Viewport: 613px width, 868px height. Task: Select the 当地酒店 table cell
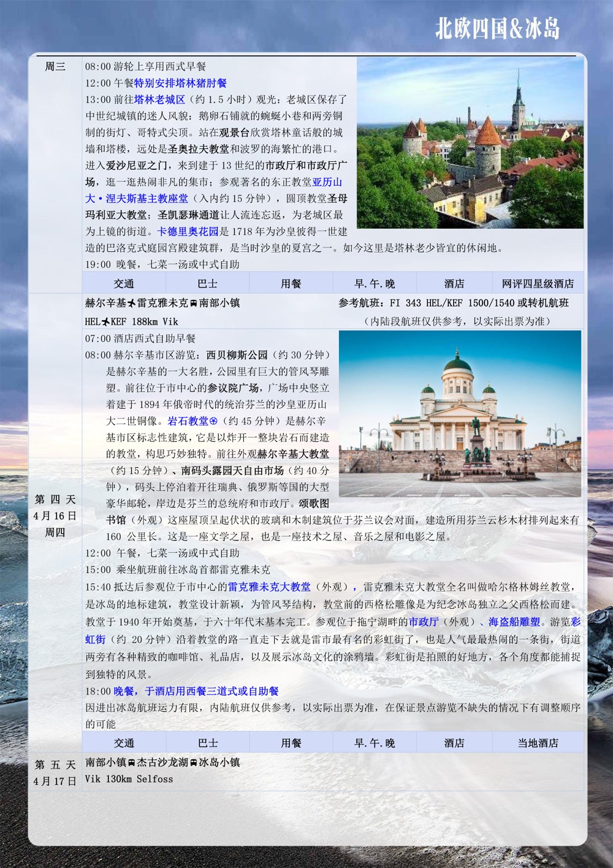coord(538,743)
